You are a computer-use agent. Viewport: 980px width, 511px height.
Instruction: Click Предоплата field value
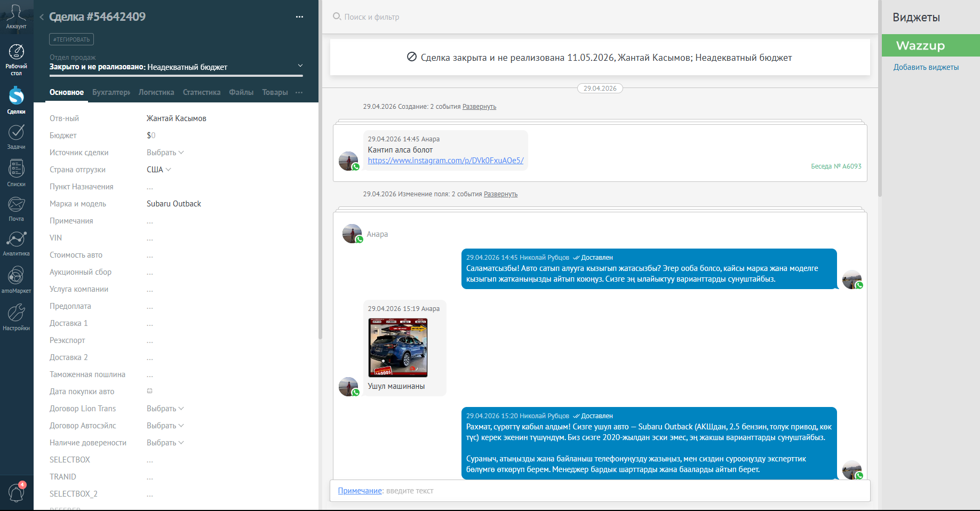point(150,307)
